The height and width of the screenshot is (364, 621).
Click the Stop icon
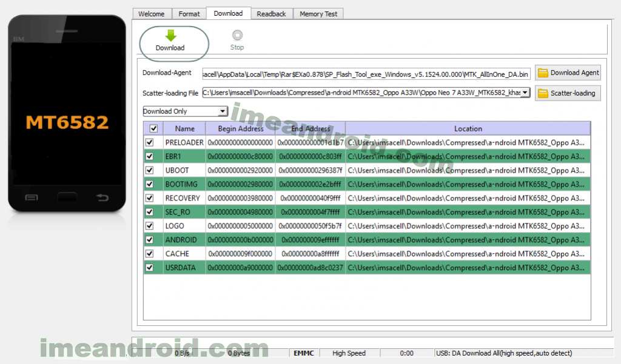(237, 35)
